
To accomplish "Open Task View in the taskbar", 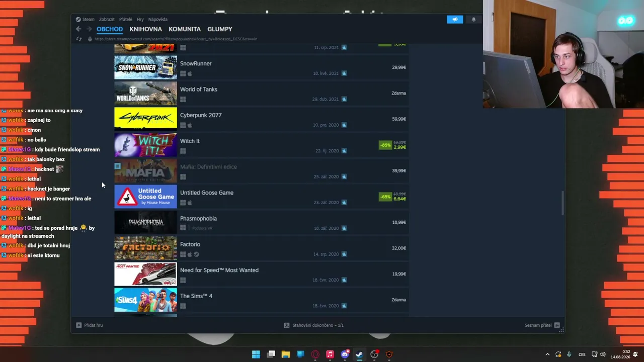I will click(x=271, y=354).
